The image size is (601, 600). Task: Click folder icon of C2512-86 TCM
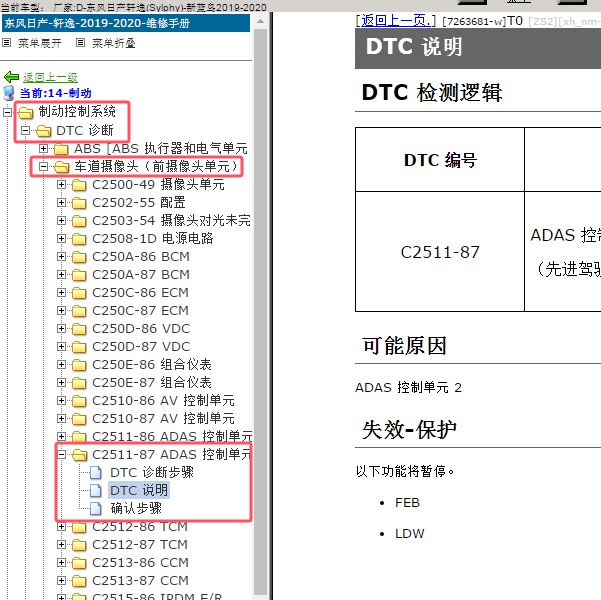click(79, 527)
